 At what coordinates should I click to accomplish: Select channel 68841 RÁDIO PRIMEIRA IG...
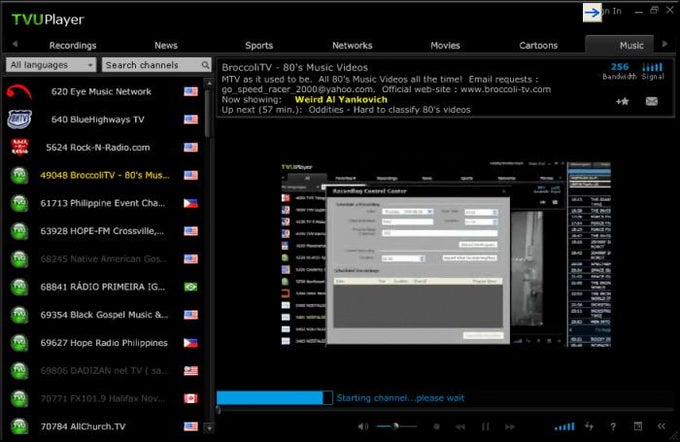coord(102,287)
